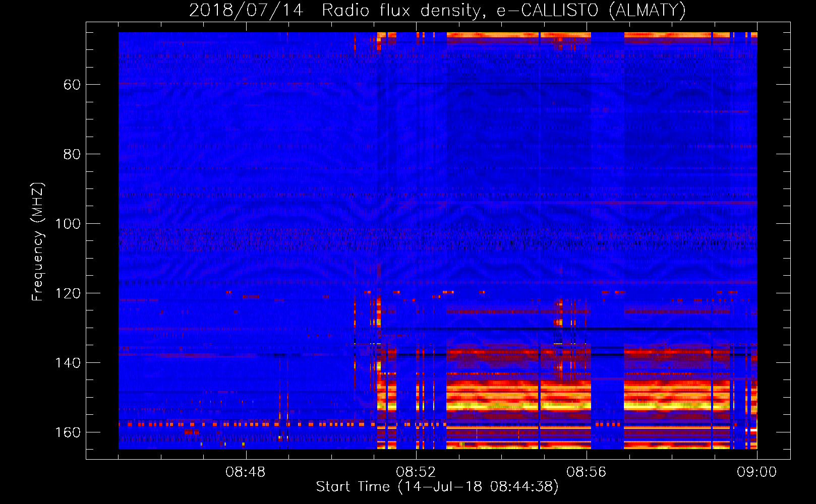The width and height of the screenshot is (816, 504).
Task: Click the Start Time axis label
Action: pyautogui.click(x=437, y=487)
